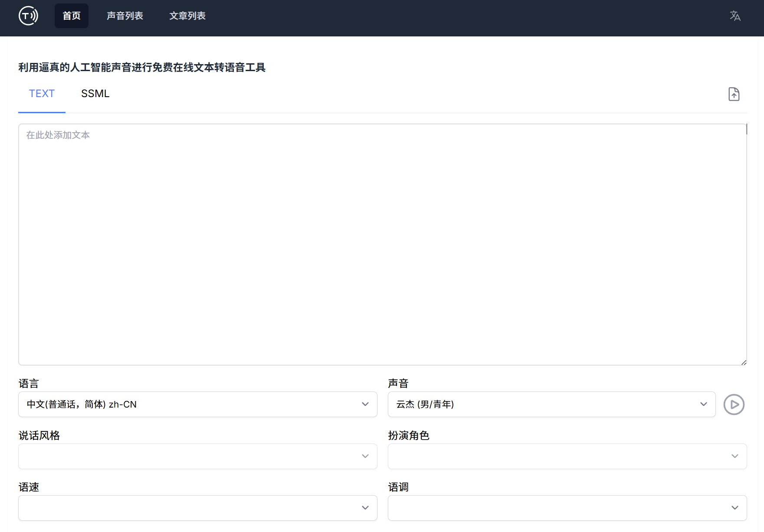Switch to the TEXT tab

[x=42, y=94]
